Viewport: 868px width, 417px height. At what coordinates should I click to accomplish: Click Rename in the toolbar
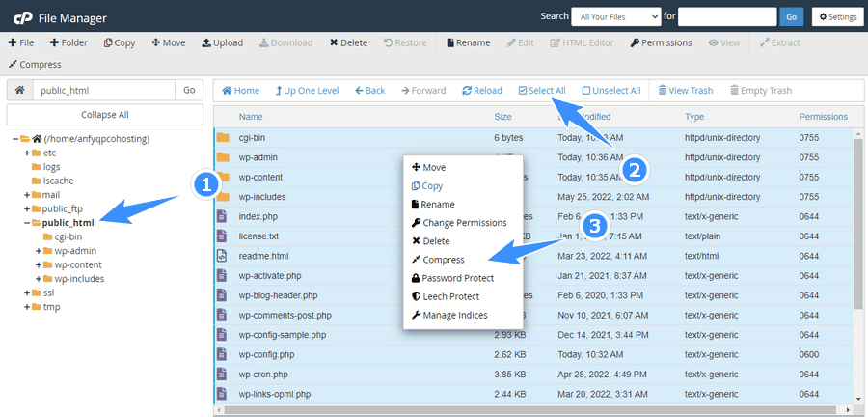(469, 42)
